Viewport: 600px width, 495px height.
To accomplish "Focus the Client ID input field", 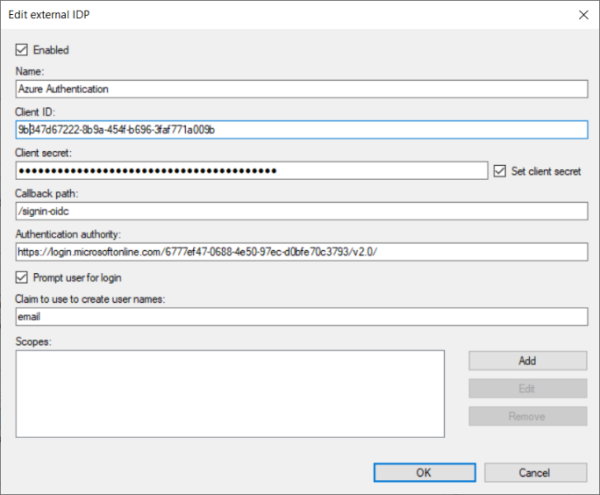I will 300,130.
